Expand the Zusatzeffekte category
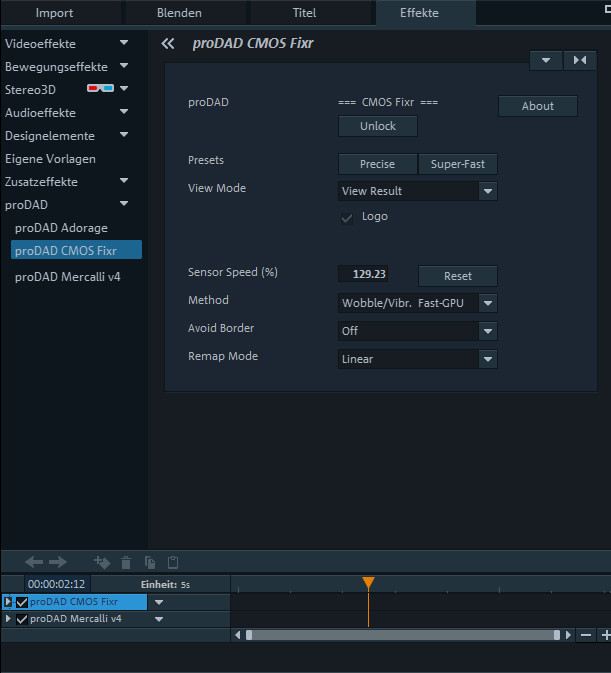 [x=124, y=181]
